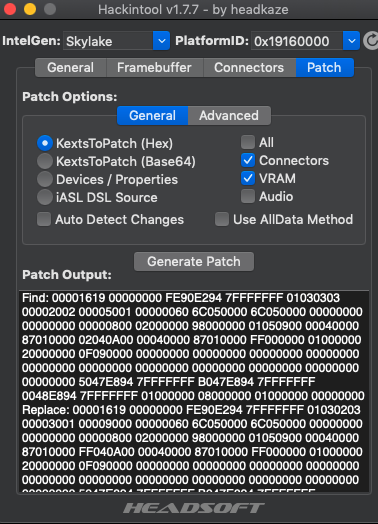Uncheck the Connectors checkbox

(248, 160)
